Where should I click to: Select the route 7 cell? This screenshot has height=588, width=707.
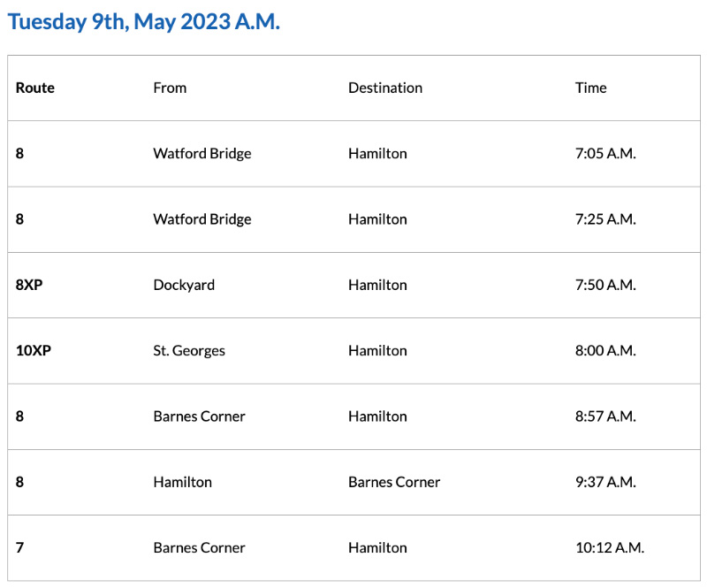pos(19,547)
